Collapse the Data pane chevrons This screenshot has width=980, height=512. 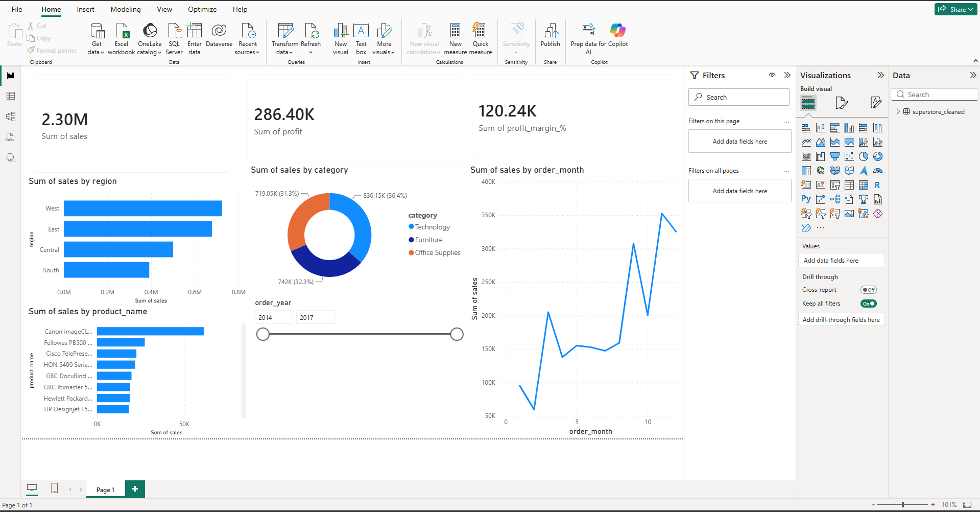pyautogui.click(x=973, y=75)
